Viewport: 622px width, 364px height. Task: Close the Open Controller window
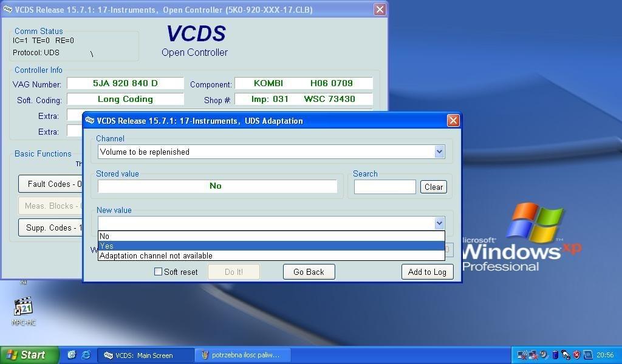[380, 10]
